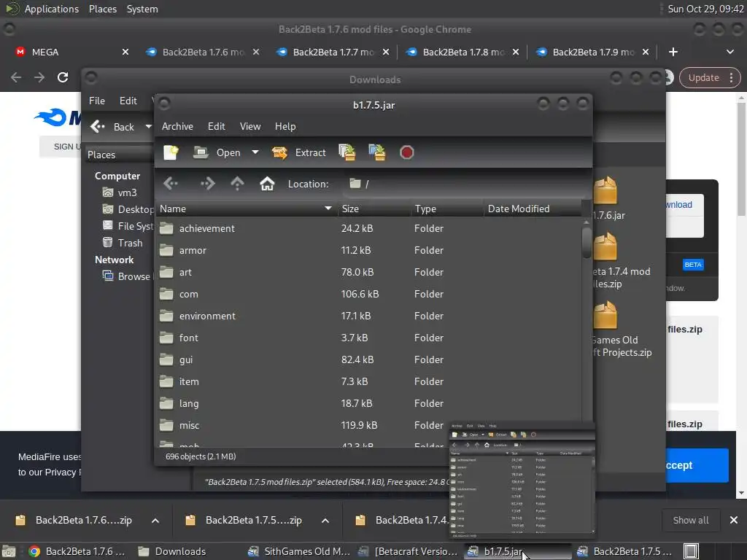Expand the Back history dropdown in Downloads
This screenshot has width=747, height=560.
tap(148, 127)
